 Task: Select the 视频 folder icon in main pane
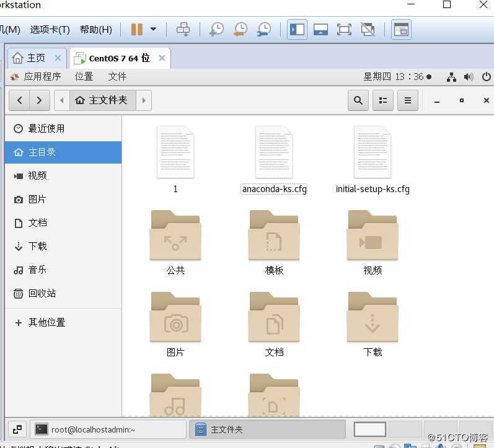click(373, 235)
